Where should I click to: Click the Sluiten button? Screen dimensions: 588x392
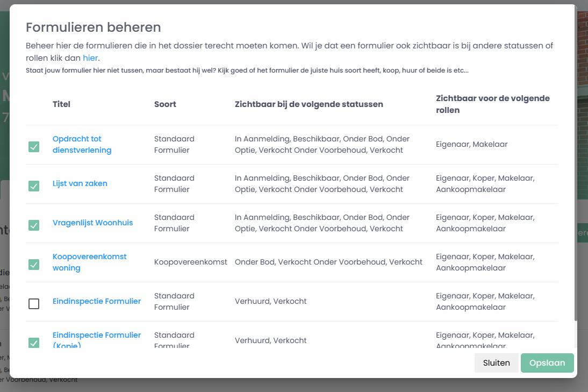[x=496, y=363]
